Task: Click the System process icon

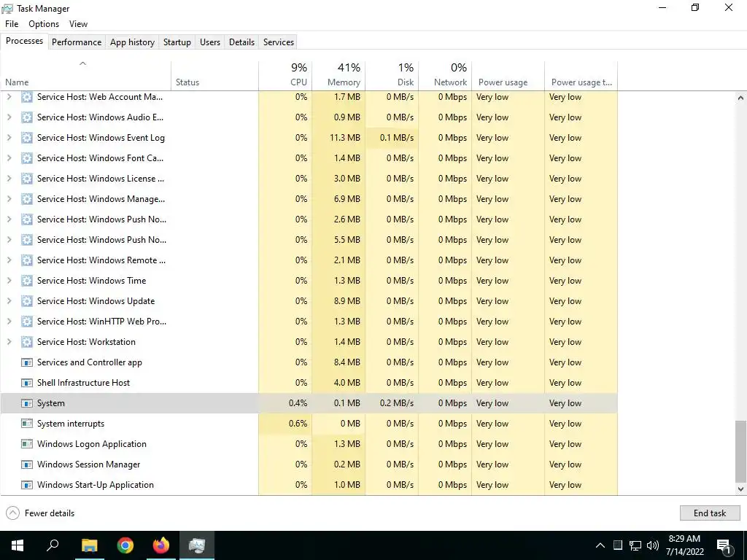Action: [x=27, y=403]
